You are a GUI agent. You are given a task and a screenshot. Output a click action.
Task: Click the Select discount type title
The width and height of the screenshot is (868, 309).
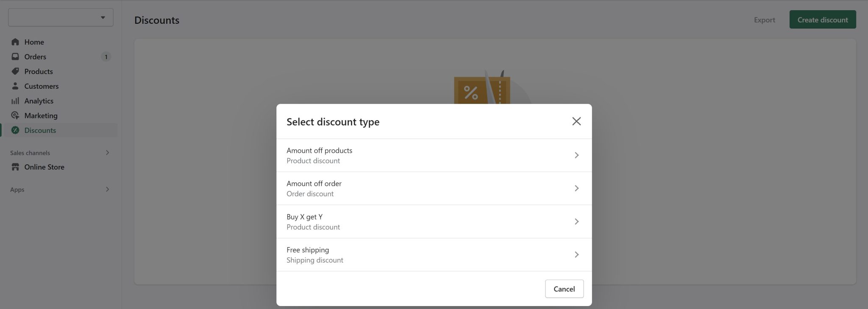[333, 122]
